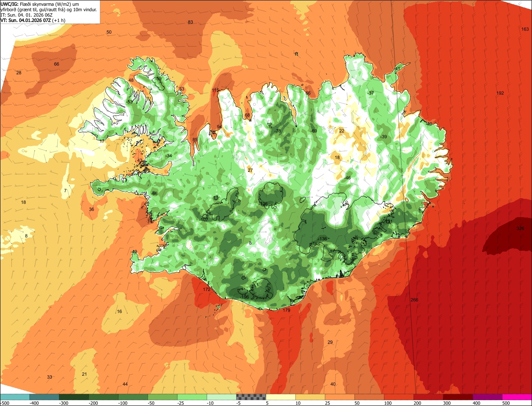The width and height of the screenshot is (532, 406).
Task: Click the 29 value south of Iceland
Action: point(330,342)
